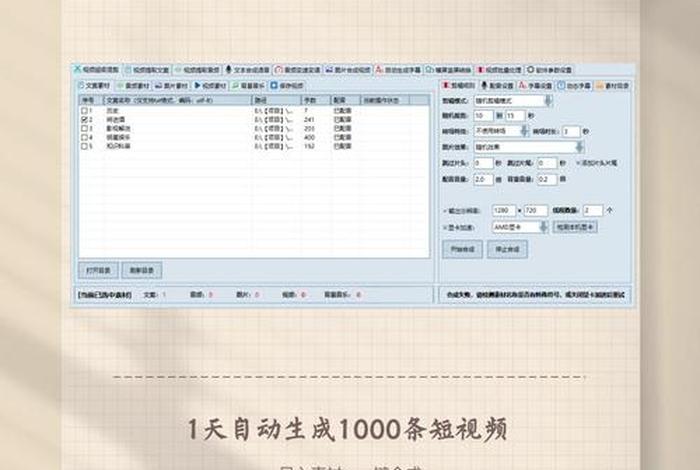Viewport: 700px width, 470px height.
Task: Click the resolution width field showing 1280
Action: [x=504, y=211]
